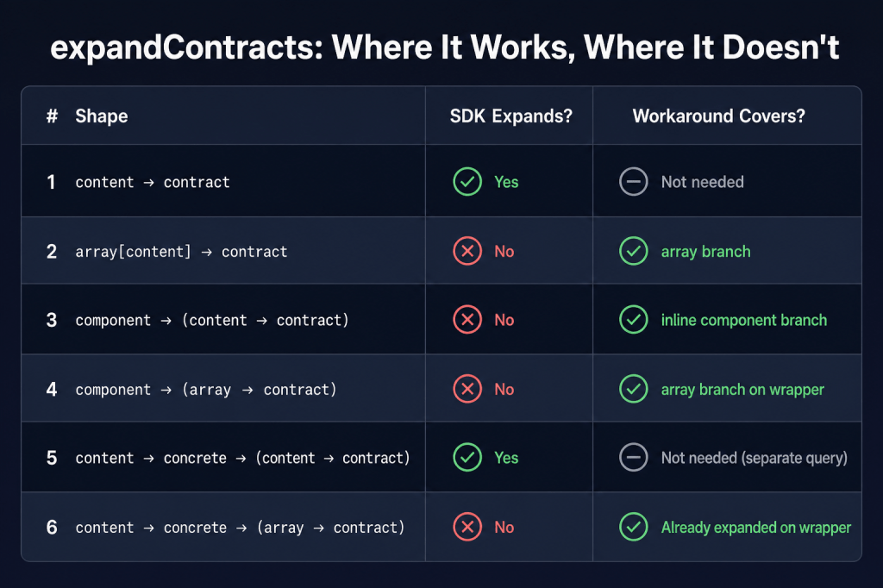Screen dimensions: 883x588
Task: Click the Workaround Covers? column header
Action: pos(718,116)
